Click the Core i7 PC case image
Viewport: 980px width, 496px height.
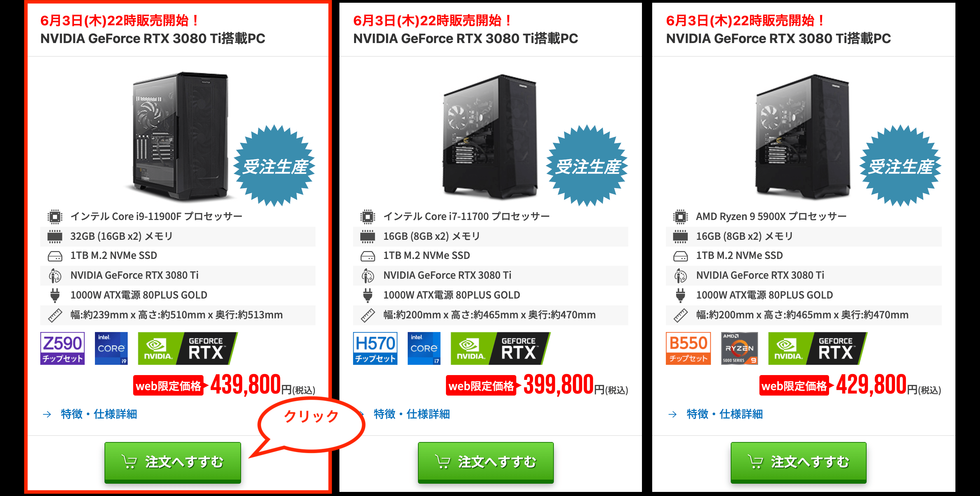tap(490, 136)
